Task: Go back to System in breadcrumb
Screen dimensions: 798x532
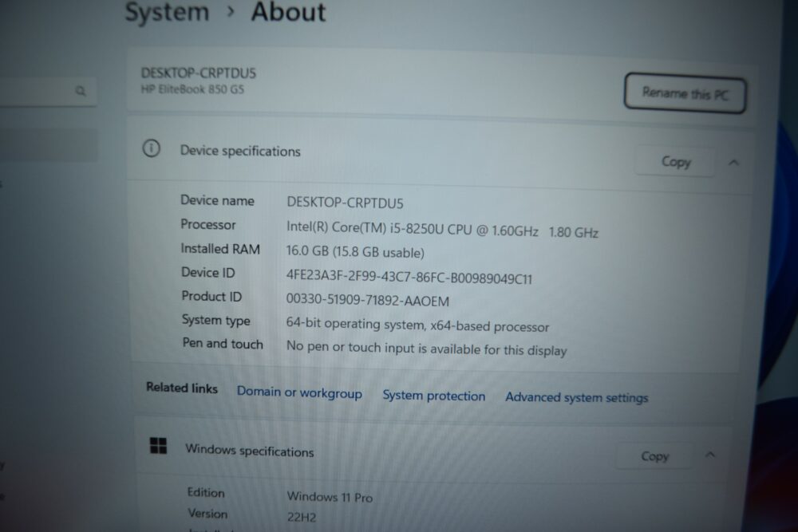Action: coord(167,12)
